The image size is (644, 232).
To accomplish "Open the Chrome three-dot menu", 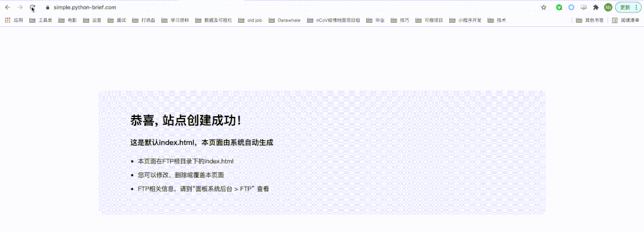I will click(x=636, y=7).
